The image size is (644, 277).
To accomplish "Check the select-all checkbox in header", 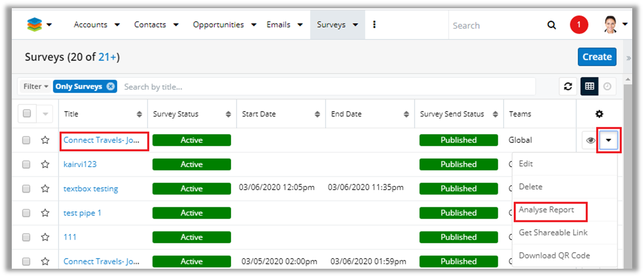I will coord(27,114).
